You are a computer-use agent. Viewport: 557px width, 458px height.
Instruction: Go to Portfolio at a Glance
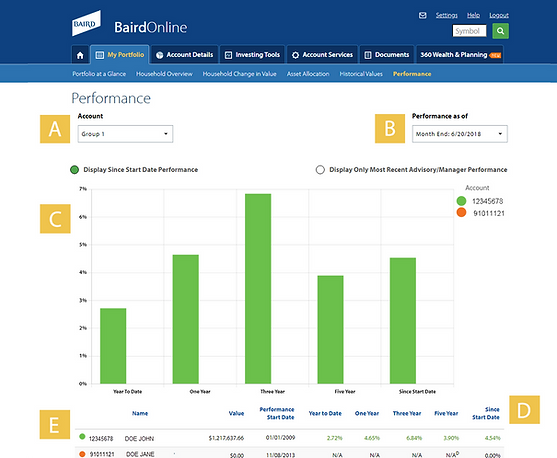point(99,74)
